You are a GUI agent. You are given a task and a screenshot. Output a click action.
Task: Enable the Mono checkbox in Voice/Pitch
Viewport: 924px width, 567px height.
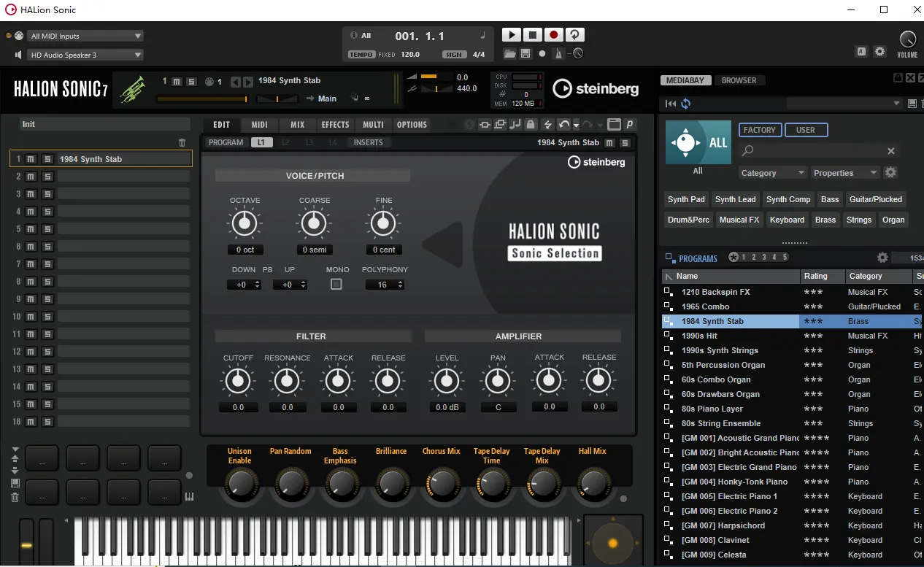(336, 284)
